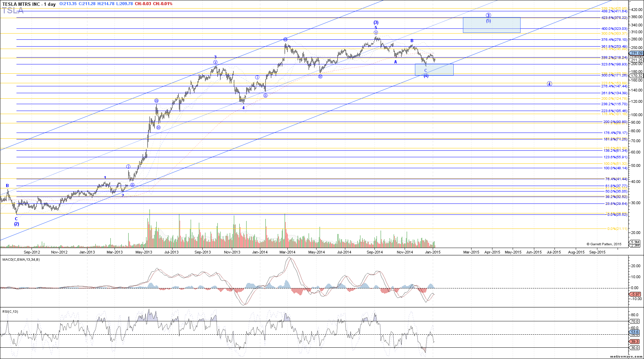
Task: Click the H:214.78 high price readout
Action: (105, 4)
